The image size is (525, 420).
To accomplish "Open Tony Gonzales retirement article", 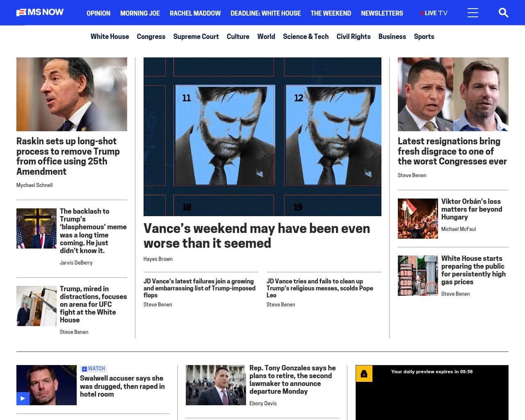I will [292, 379].
